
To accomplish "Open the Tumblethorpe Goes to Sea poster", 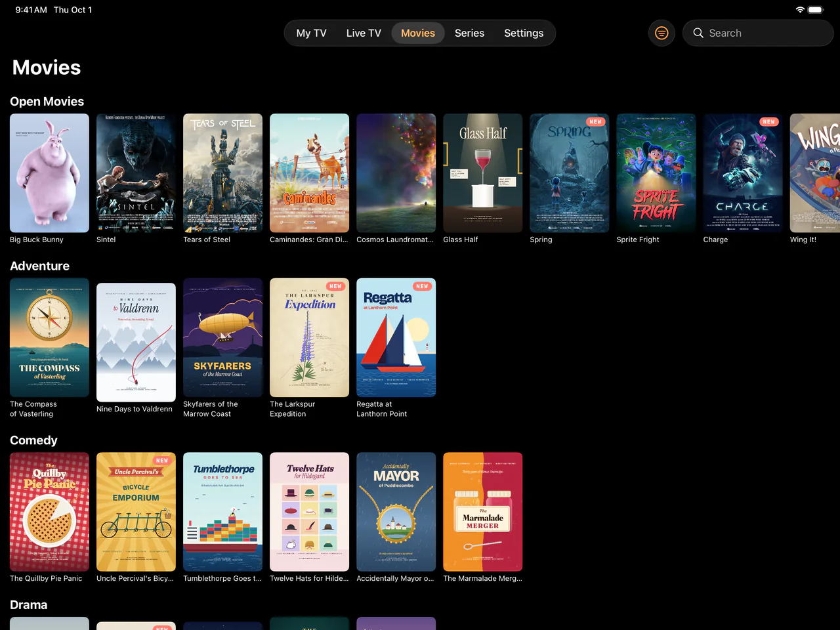I will [x=222, y=512].
